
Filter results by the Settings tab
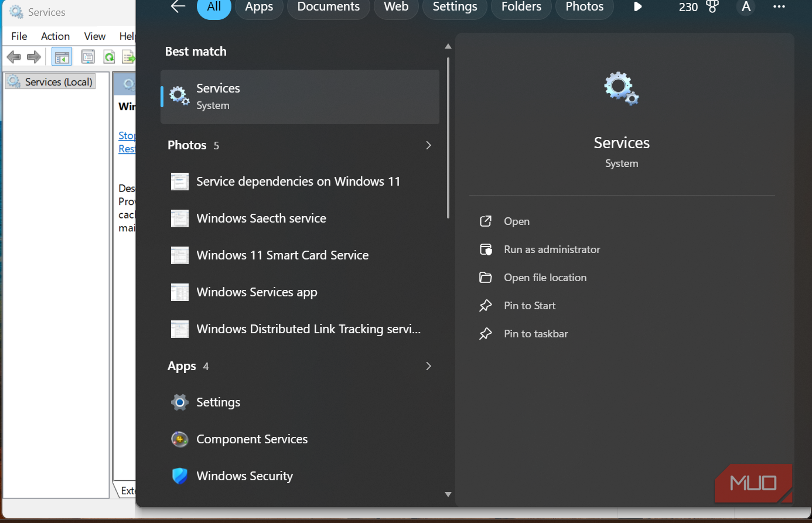(x=455, y=7)
